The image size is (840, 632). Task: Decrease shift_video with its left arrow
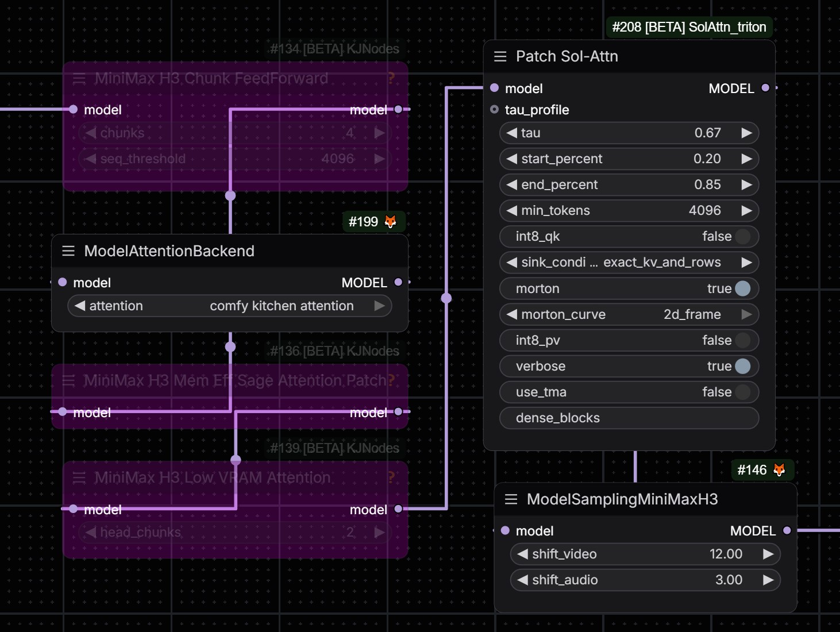pyautogui.click(x=523, y=554)
